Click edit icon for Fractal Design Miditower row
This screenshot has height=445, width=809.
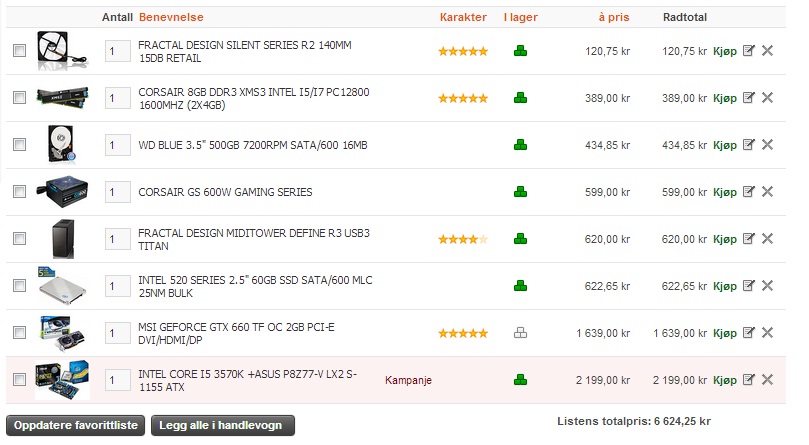(749, 239)
